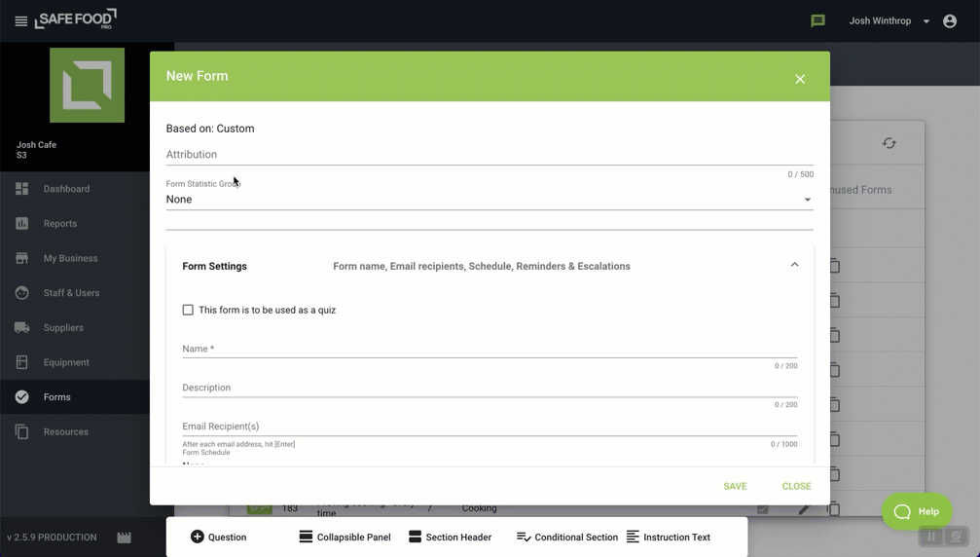Add an Instruction Text element
The width and height of the screenshot is (980, 557).
pos(669,537)
